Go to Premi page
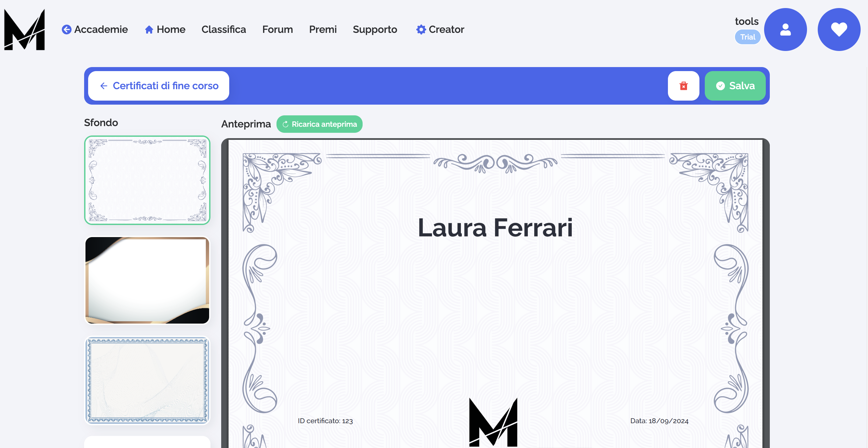The width and height of the screenshot is (868, 448). pyautogui.click(x=322, y=30)
